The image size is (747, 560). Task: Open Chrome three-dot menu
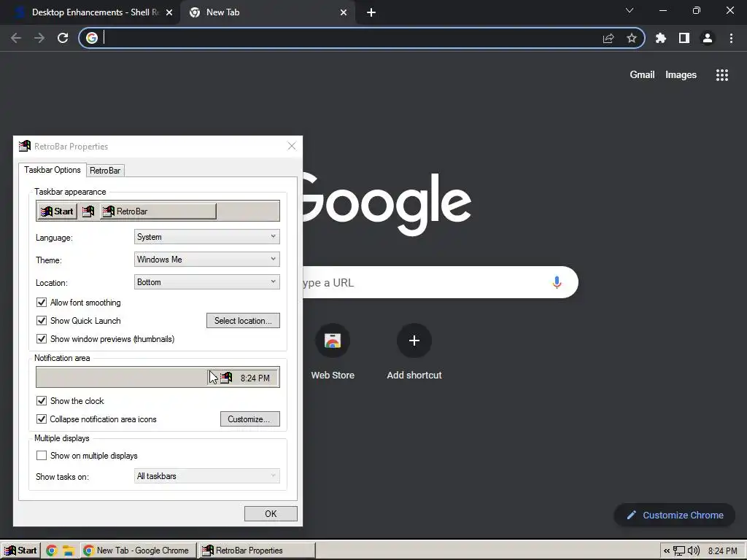[x=731, y=38]
